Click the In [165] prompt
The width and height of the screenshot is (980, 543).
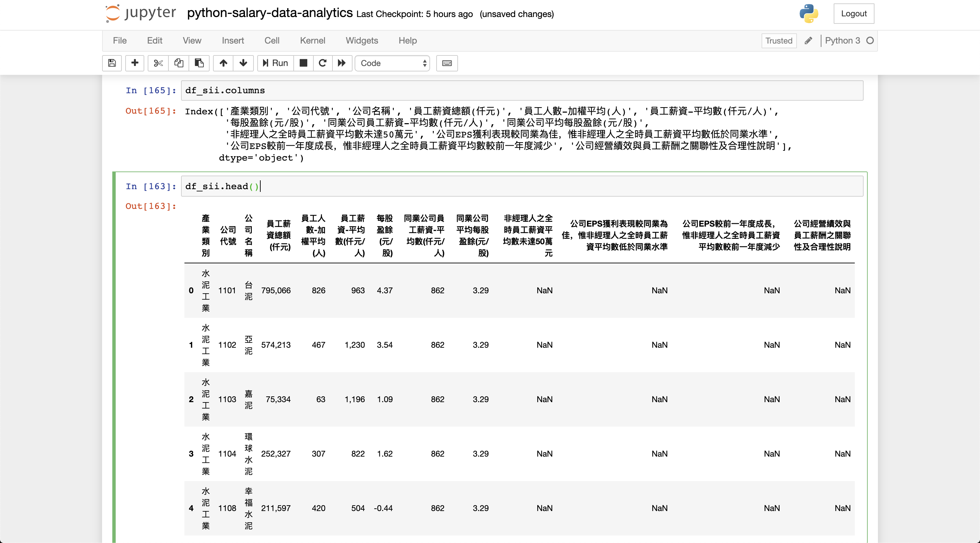click(151, 90)
